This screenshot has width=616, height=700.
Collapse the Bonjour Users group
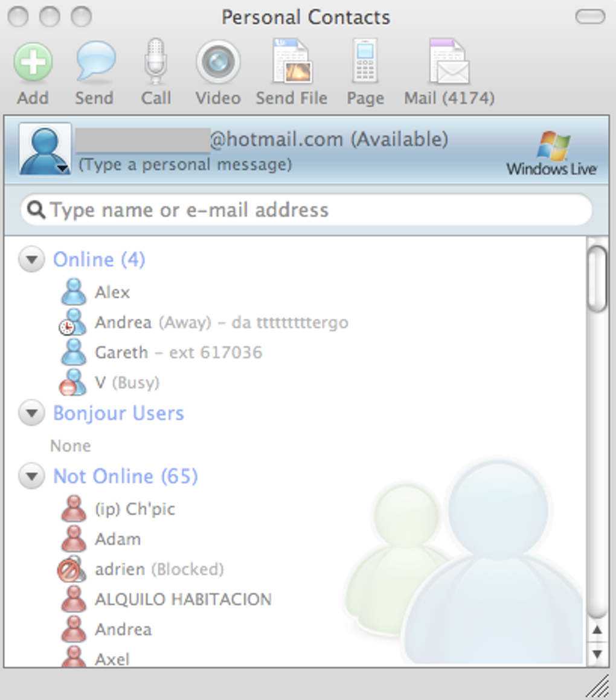(32, 413)
